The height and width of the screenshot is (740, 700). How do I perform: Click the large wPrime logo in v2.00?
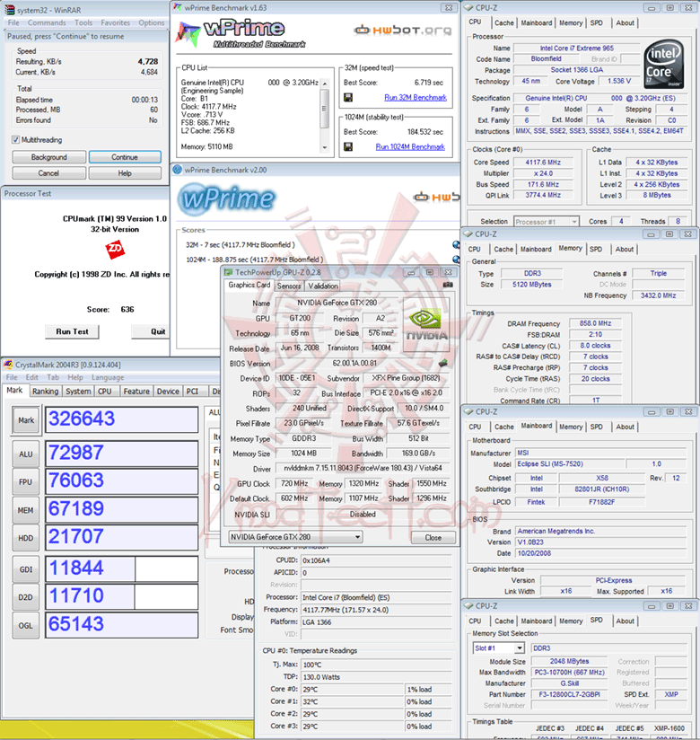point(227,198)
